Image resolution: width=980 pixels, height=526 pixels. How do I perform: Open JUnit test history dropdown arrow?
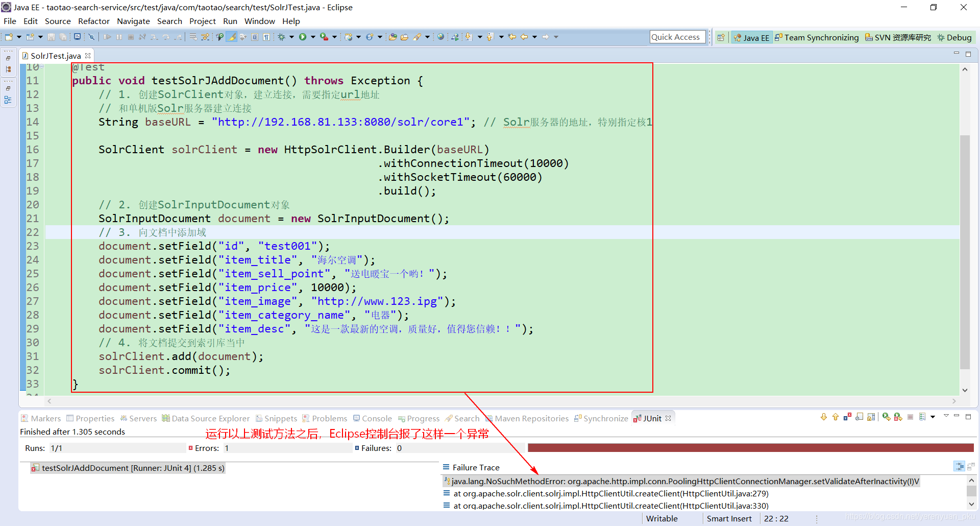point(933,417)
